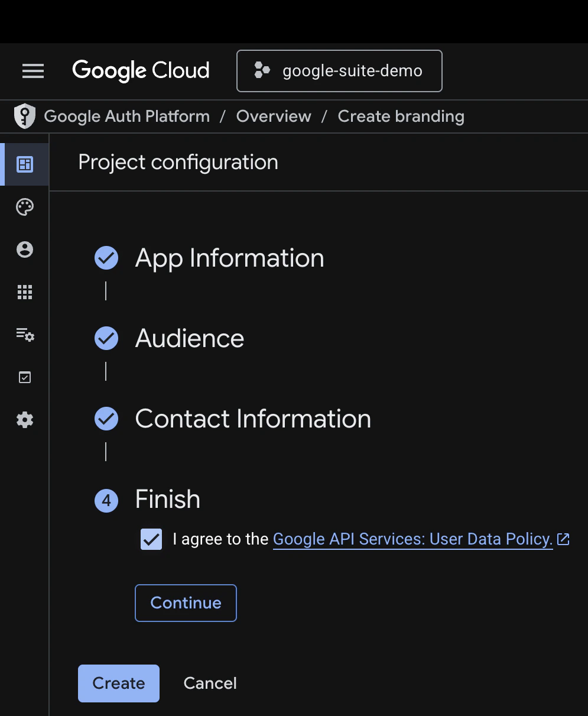The image size is (588, 716).
Task: Open Branding palette sidebar icon
Action: click(x=25, y=207)
